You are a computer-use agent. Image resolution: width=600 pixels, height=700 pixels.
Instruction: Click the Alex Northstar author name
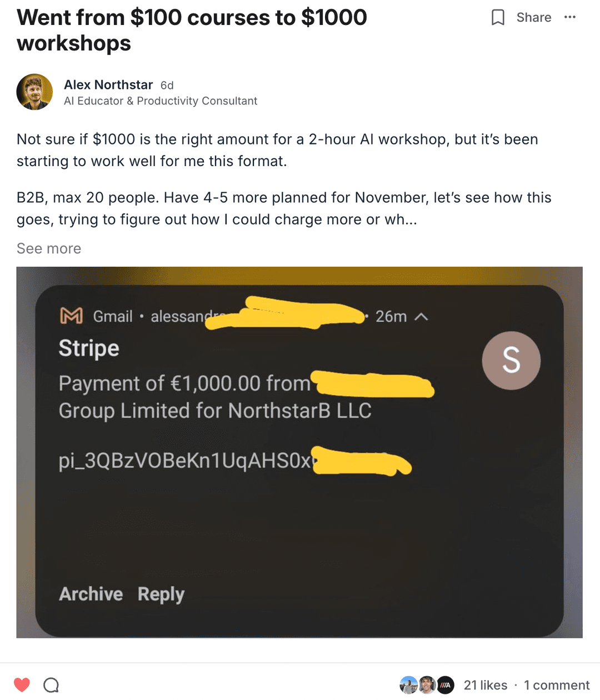pyautogui.click(x=108, y=85)
